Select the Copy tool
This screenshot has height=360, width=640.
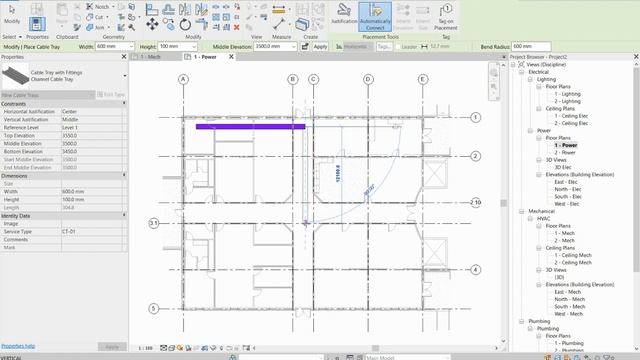tap(169, 24)
